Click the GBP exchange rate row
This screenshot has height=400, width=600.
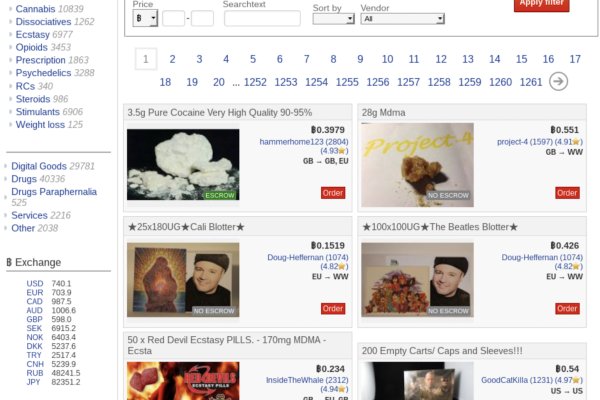click(x=49, y=319)
